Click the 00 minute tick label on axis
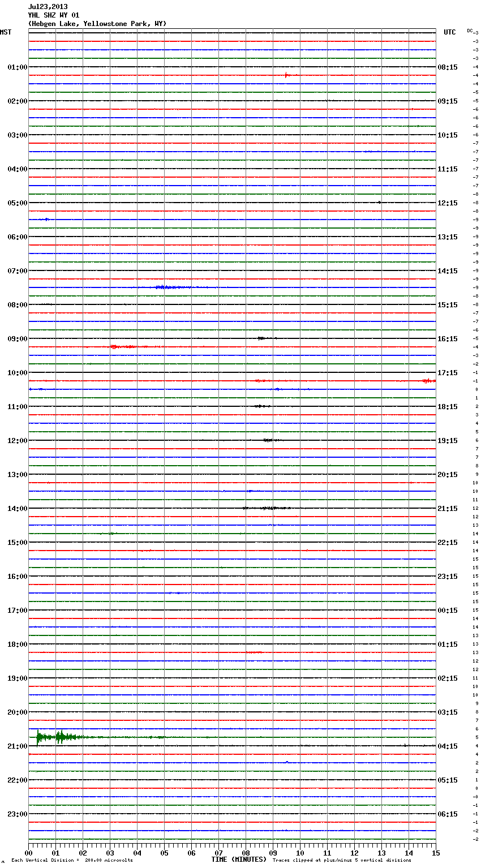 point(29,853)
